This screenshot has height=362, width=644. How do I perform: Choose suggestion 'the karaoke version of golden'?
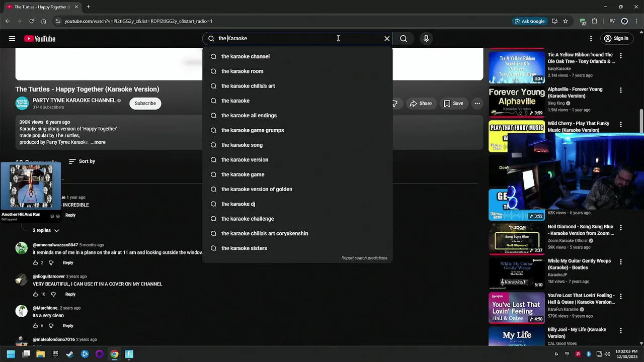coord(297,189)
